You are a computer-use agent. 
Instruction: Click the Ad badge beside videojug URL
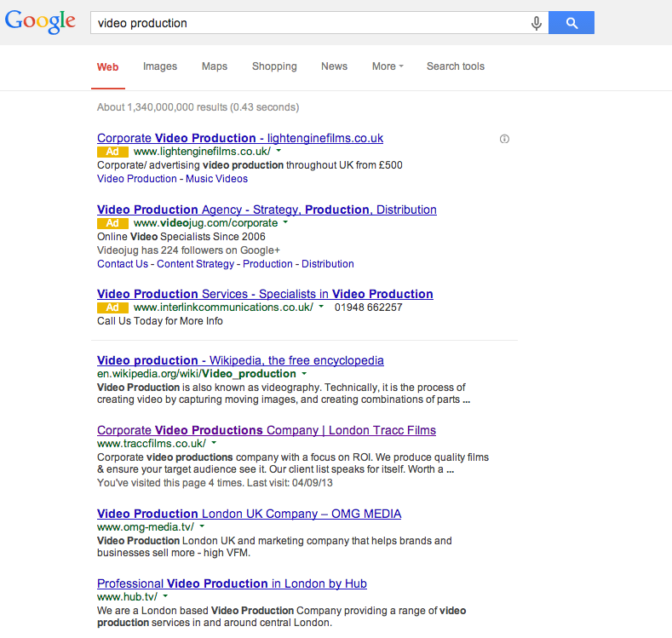pos(112,223)
